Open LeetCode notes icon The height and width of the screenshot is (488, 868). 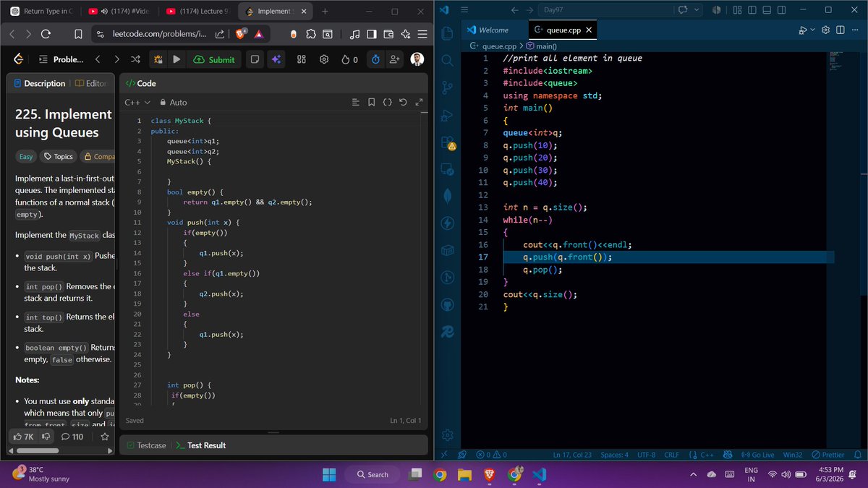click(255, 59)
